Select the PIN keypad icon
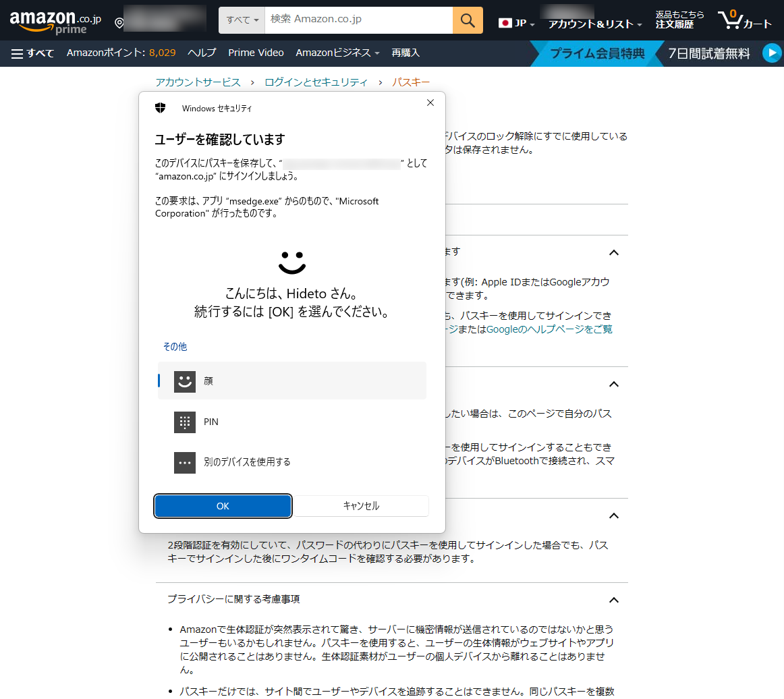784x699 pixels. click(184, 422)
